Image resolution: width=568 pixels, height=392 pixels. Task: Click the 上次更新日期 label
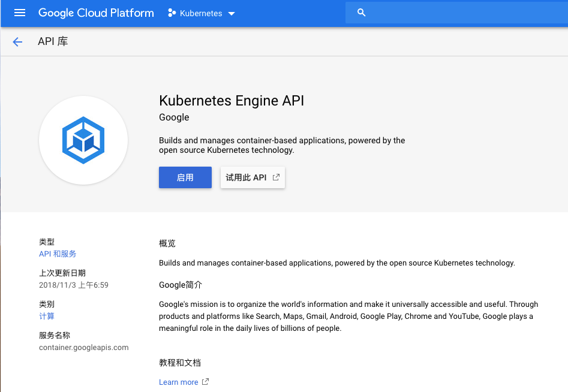62,273
